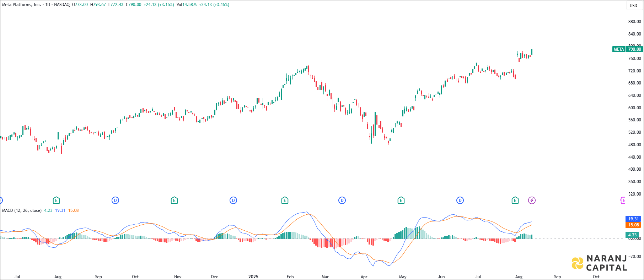
Task: Click the 440.00 price axis label
Action: point(634,157)
